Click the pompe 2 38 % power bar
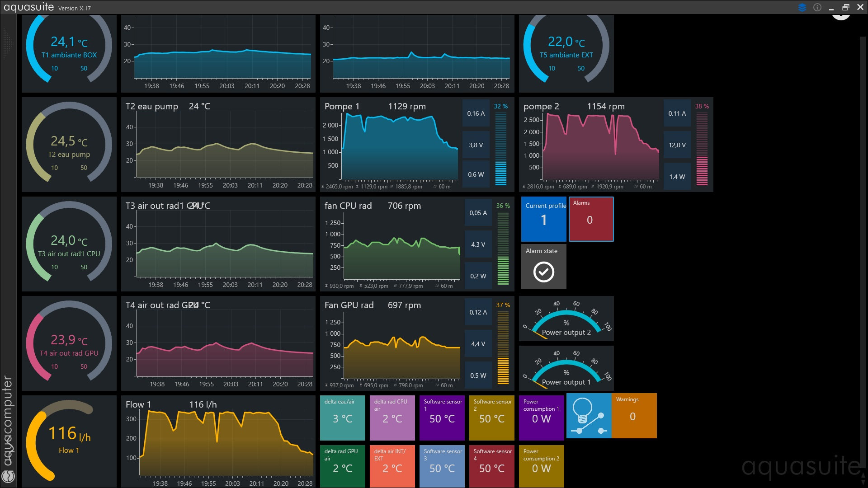 click(702, 148)
